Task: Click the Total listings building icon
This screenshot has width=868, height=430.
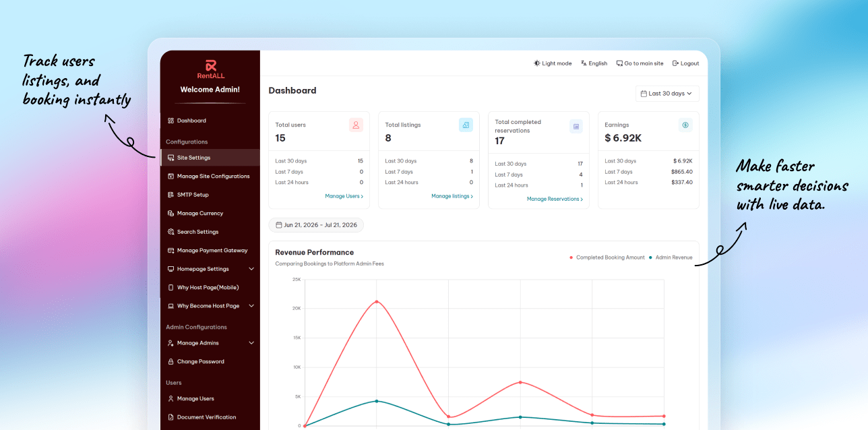Action: (x=466, y=125)
